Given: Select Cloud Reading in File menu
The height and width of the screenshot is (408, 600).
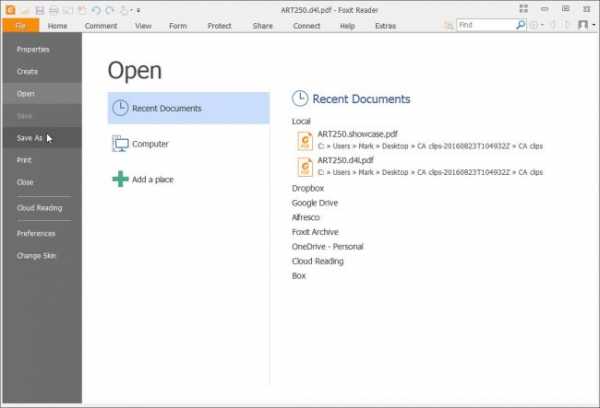Looking at the screenshot, I should (x=42, y=208).
